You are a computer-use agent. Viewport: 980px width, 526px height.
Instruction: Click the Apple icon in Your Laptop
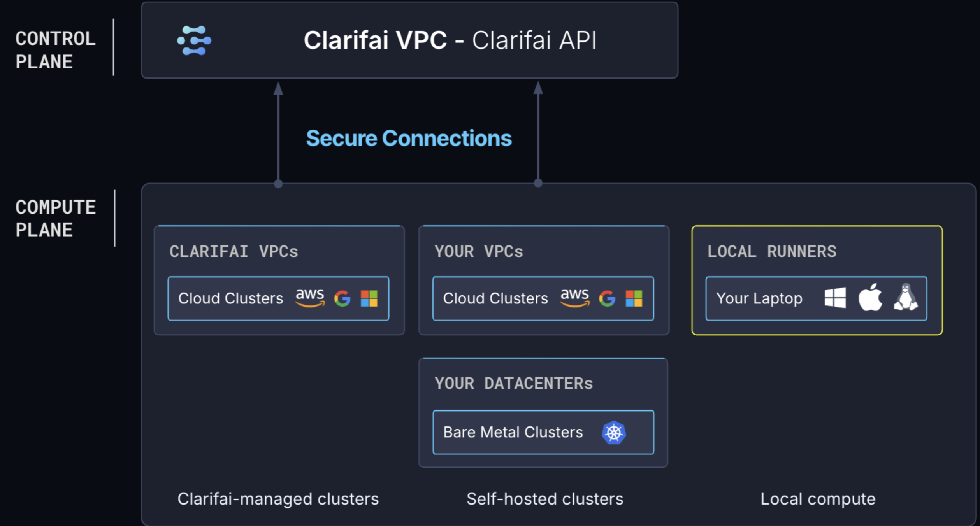click(870, 297)
